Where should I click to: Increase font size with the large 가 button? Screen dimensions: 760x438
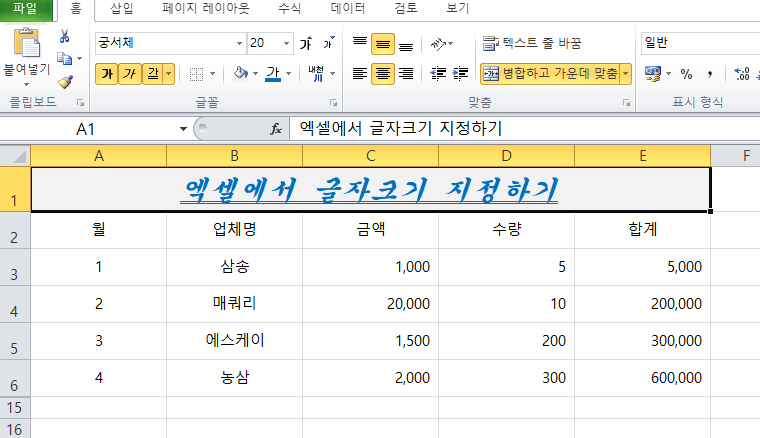[306, 44]
